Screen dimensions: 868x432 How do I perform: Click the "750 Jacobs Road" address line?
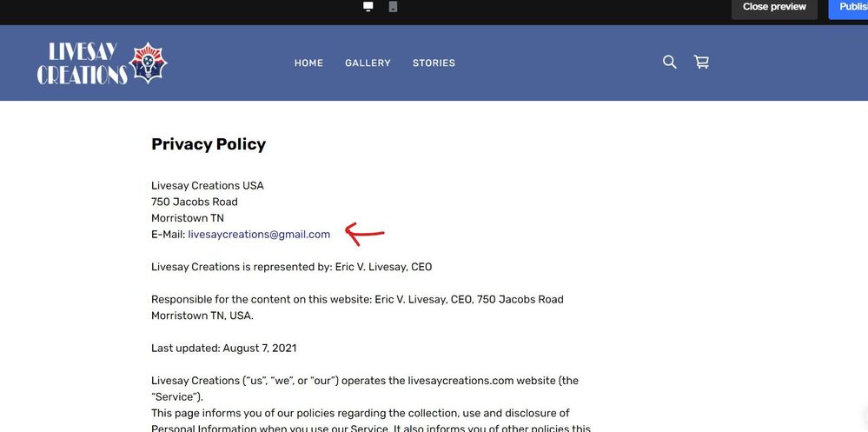click(x=195, y=203)
